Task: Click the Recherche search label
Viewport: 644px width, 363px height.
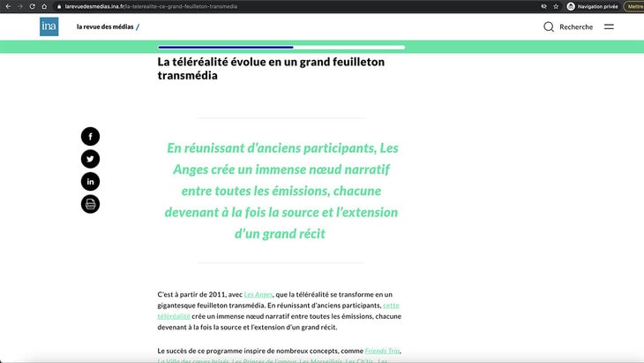Action: (x=576, y=26)
